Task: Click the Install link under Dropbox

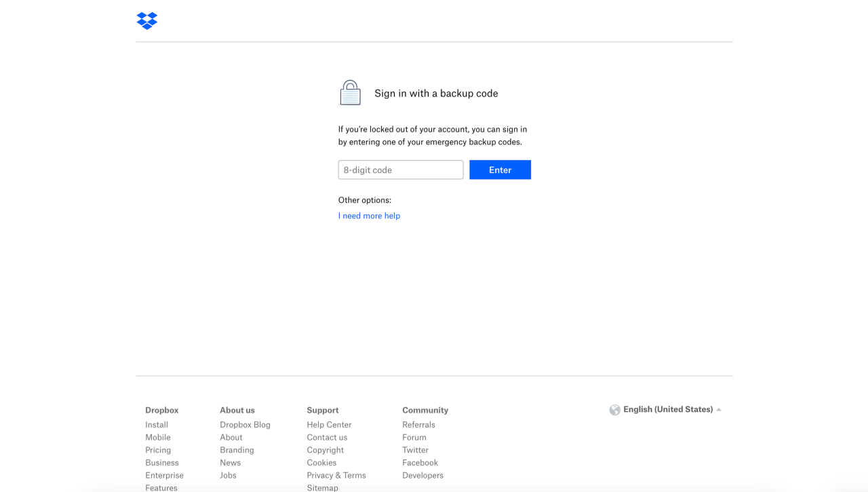Action: pos(157,424)
